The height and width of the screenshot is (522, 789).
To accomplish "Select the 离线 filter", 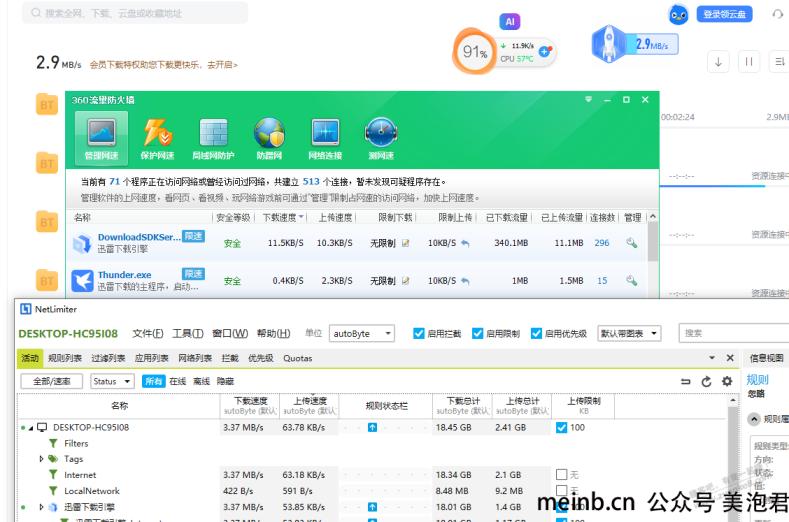I will (201, 382).
